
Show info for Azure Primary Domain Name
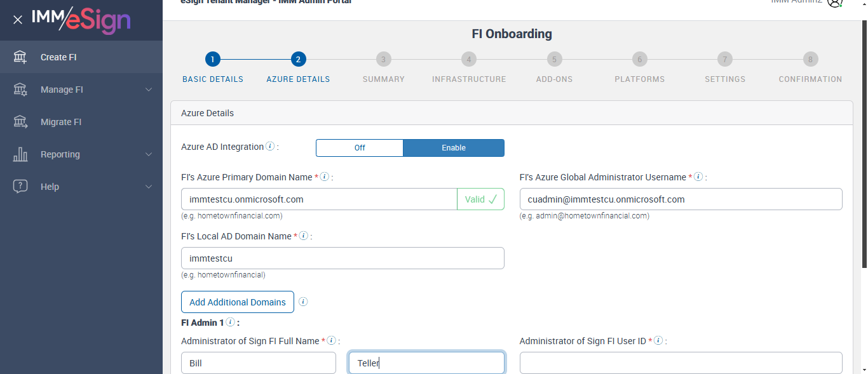(x=325, y=177)
